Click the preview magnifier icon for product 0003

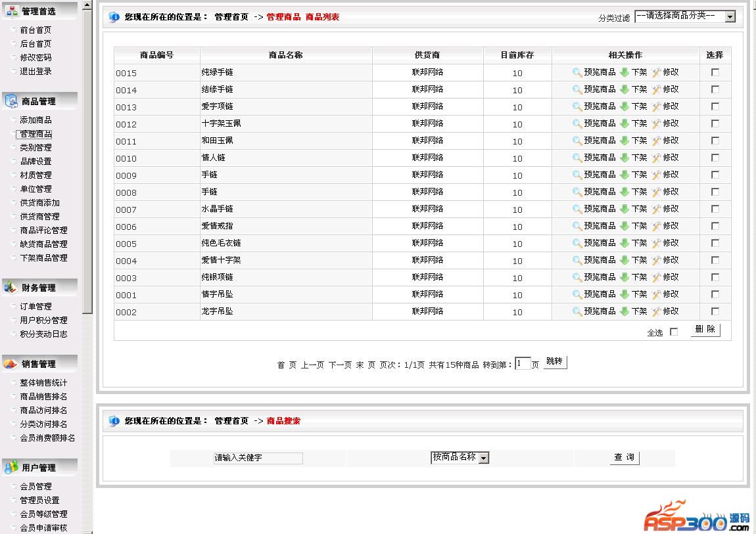[x=577, y=277]
